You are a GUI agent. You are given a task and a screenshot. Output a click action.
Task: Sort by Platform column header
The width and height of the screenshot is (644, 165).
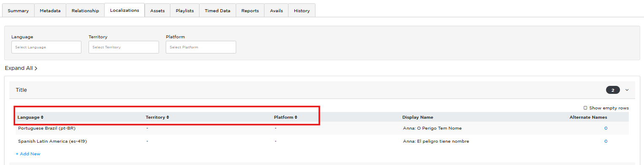[286, 117]
